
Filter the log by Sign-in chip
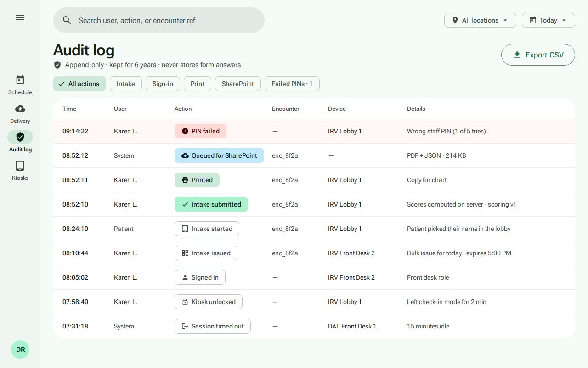(x=163, y=84)
